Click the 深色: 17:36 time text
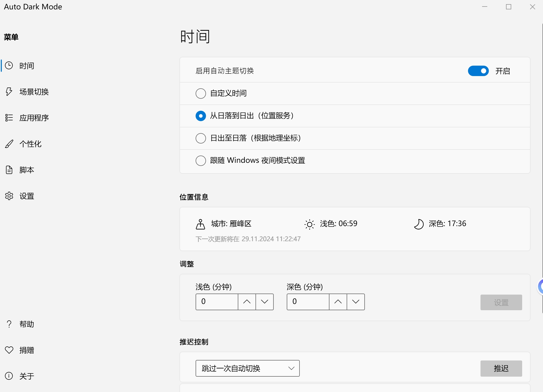Image resolution: width=543 pixels, height=392 pixels. coord(447,224)
